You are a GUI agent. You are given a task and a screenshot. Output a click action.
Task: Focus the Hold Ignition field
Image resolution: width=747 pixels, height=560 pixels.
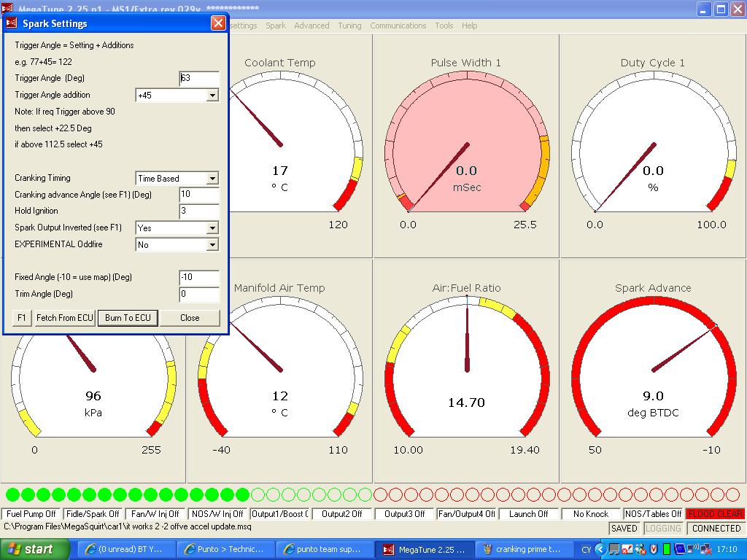pyautogui.click(x=199, y=211)
